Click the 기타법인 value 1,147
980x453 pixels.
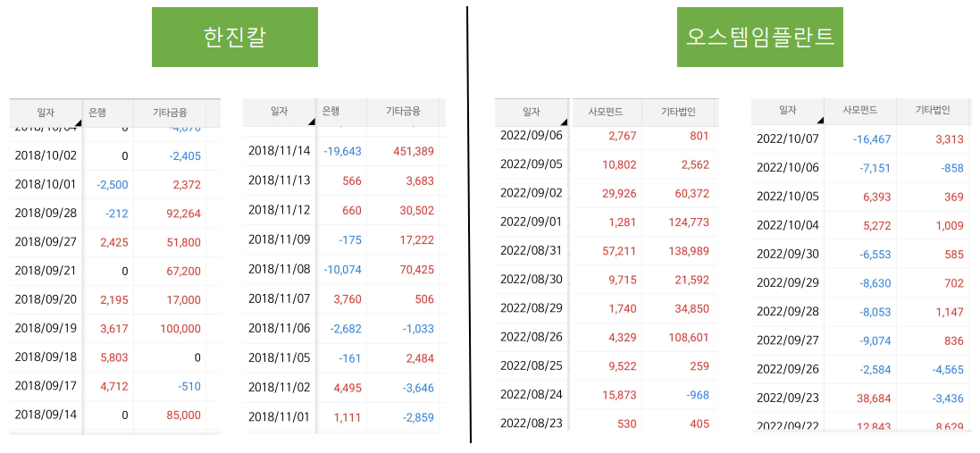point(950,312)
